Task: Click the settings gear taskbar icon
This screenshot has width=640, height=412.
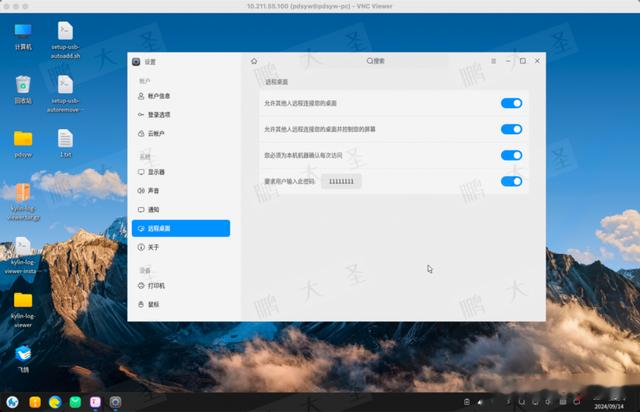Action: (116, 402)
